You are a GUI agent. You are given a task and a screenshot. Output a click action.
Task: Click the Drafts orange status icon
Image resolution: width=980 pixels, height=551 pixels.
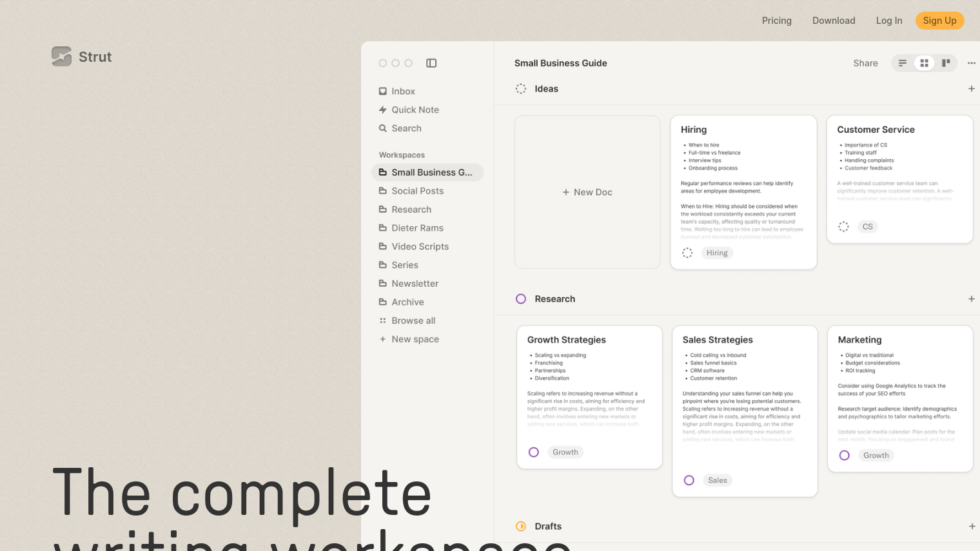pos(521,527)
